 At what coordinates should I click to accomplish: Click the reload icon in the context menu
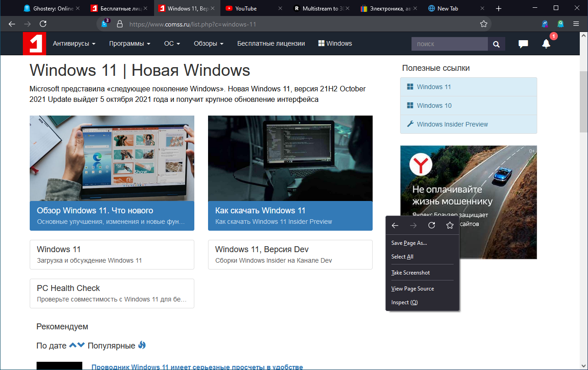[432, 225]
